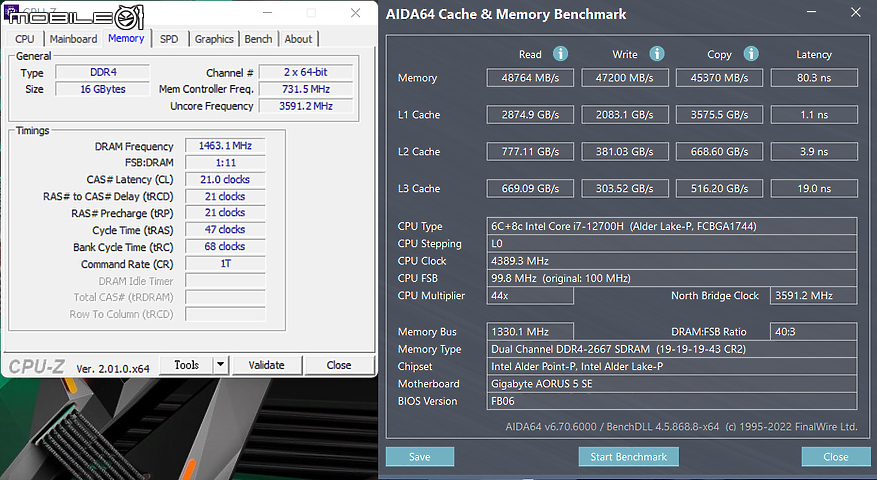The image size is (877, 480).
Task: Click L2 Cache Copy value 668.60 GB/s
Action: (x=719, y=152)
